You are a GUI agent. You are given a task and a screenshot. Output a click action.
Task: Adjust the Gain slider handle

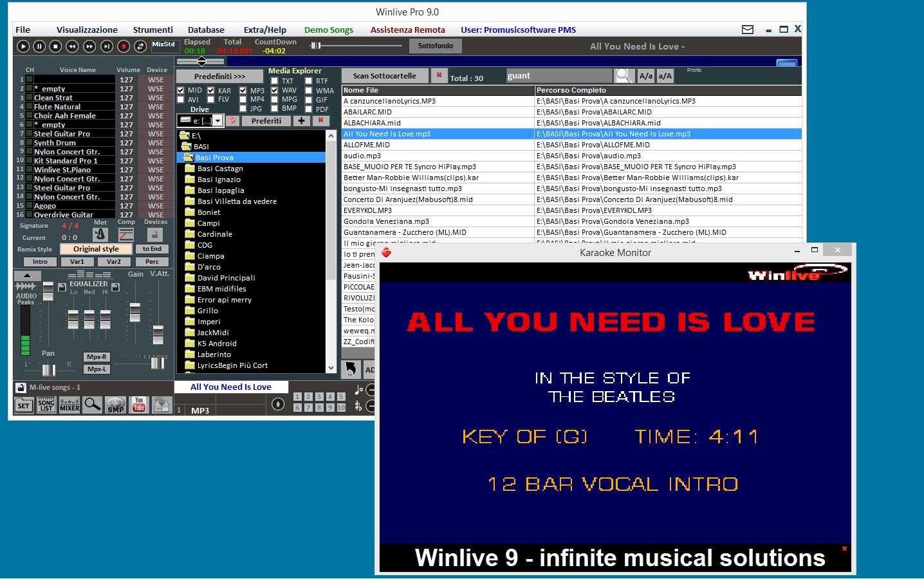click(135, 311)
